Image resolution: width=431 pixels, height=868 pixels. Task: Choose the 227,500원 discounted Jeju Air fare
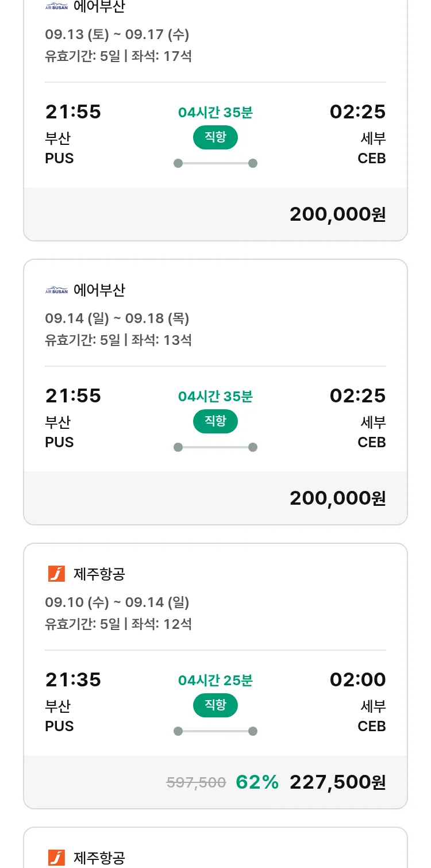pos(337,782)
